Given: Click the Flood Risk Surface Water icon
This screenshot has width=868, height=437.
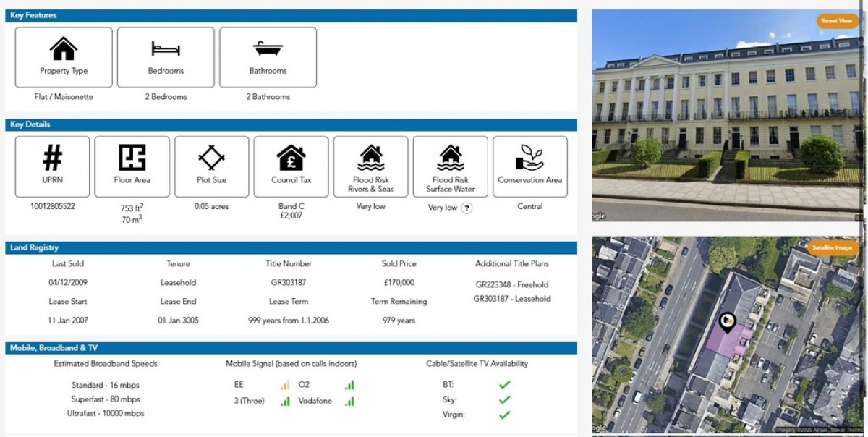Looking at the screenshot, I should tap(450, 157).
